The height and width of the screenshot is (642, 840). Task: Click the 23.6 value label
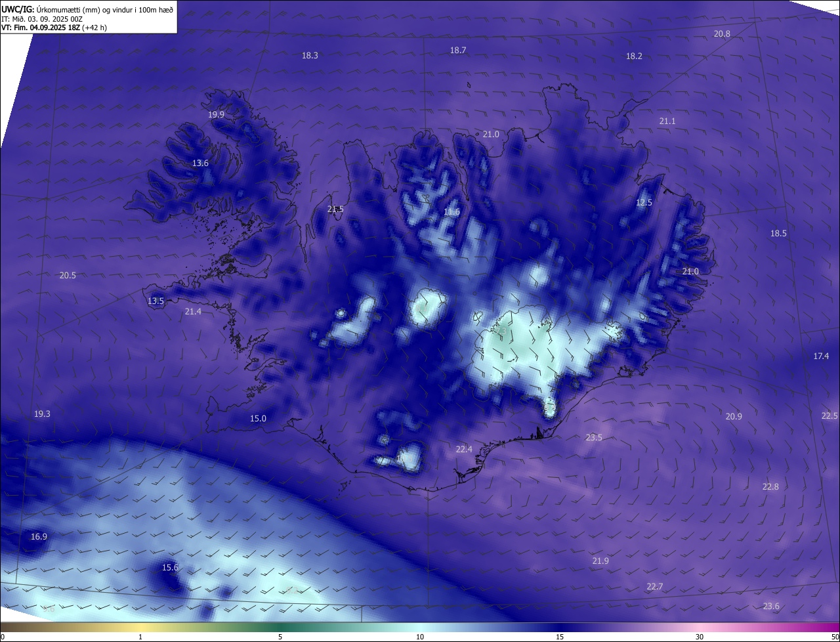(x=772, y=607)
